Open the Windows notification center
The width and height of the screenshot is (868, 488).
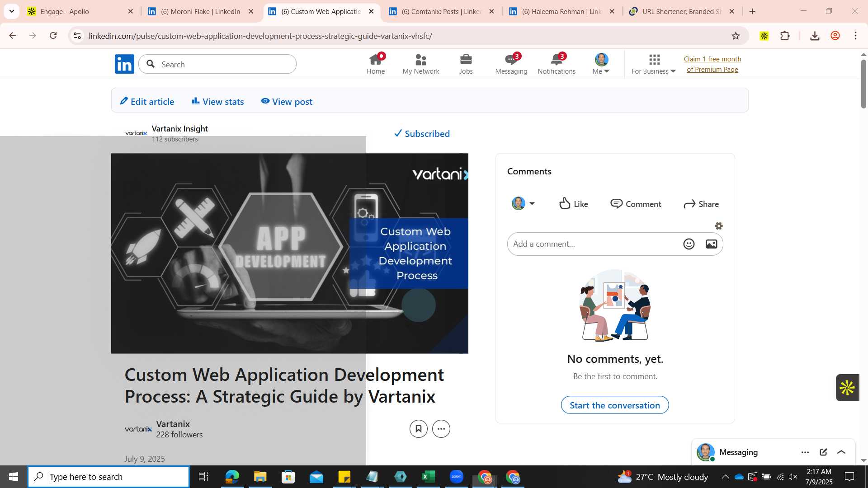point(849,477)
